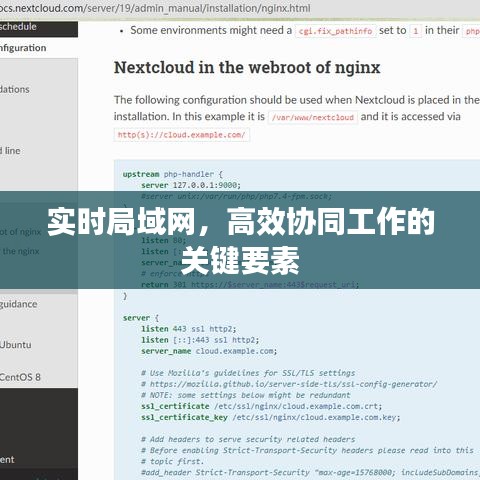Image resolution: width=480 pixels, height=480 pixels.
Task: Click the 'ssl_certificate_key' code line
Action: (271, 417)
